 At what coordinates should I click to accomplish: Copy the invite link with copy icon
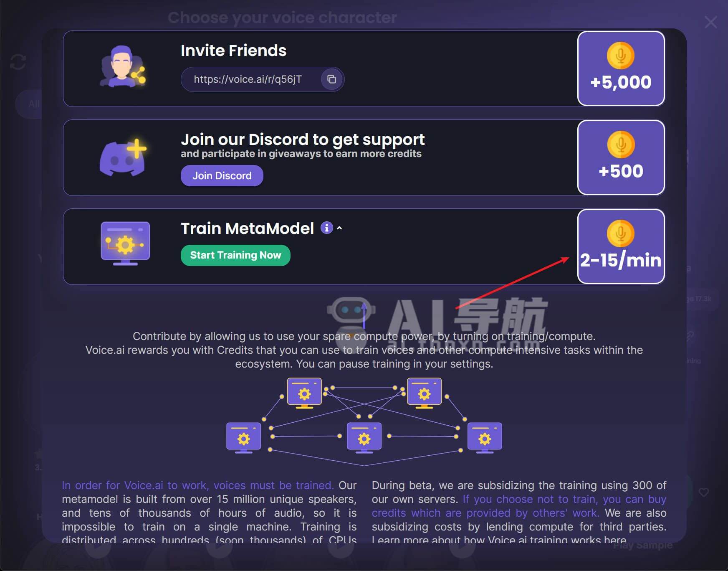coord(332,79)
